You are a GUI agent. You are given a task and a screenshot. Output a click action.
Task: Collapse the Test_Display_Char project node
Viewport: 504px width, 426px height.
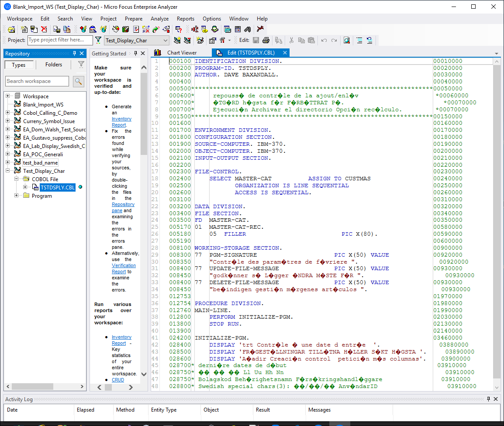8,171
